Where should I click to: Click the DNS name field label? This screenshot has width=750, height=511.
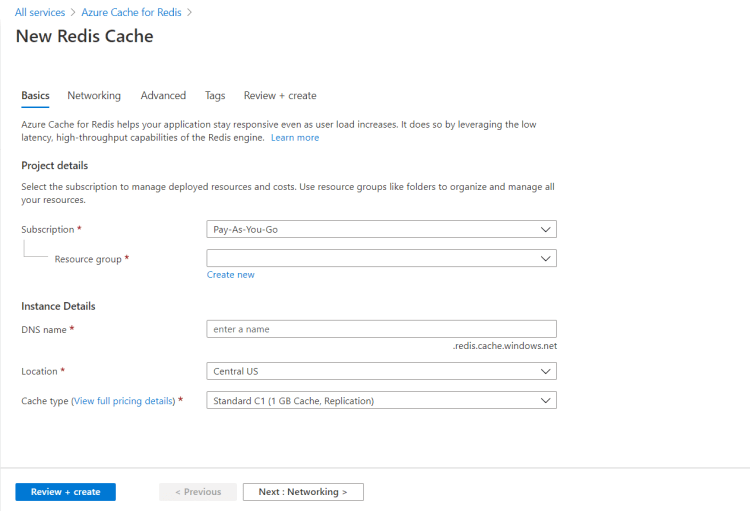click(x=44, y=330)
